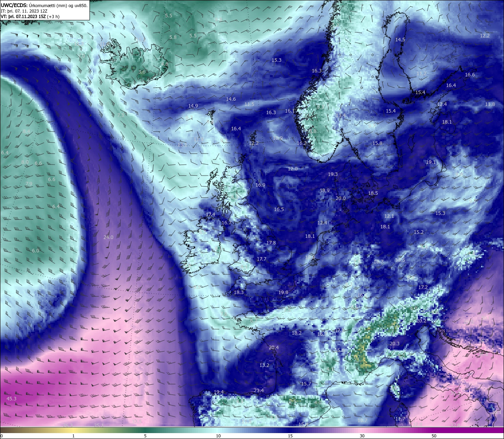Select the 'IT: þri. 07. 11. 2023 12Z' line
The width and height of the screenshot is (504, 439).
[x=24, y=11]
